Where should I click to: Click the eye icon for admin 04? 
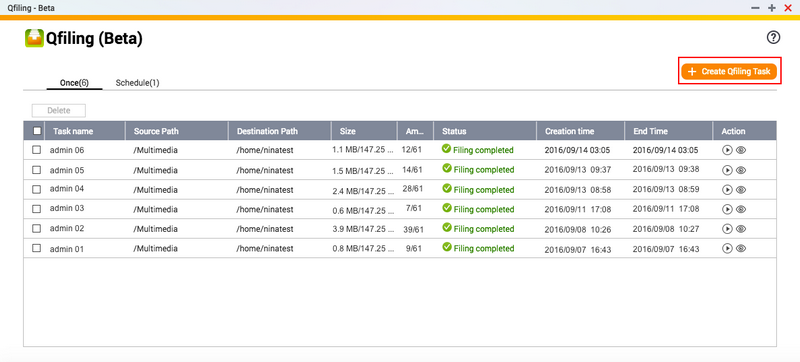[x=741, y=190]
